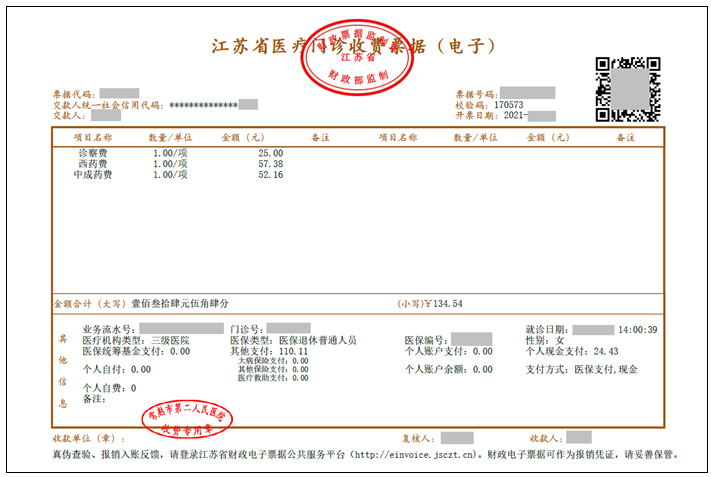Select the amount 52.16
Screen dimensions: 711x477
[x=271, y=175]
